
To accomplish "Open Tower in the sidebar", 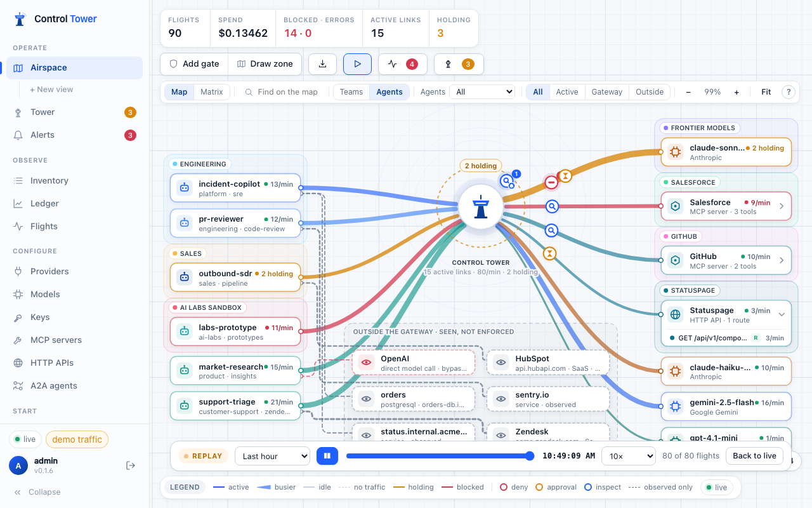I will (x=74, y=112).
